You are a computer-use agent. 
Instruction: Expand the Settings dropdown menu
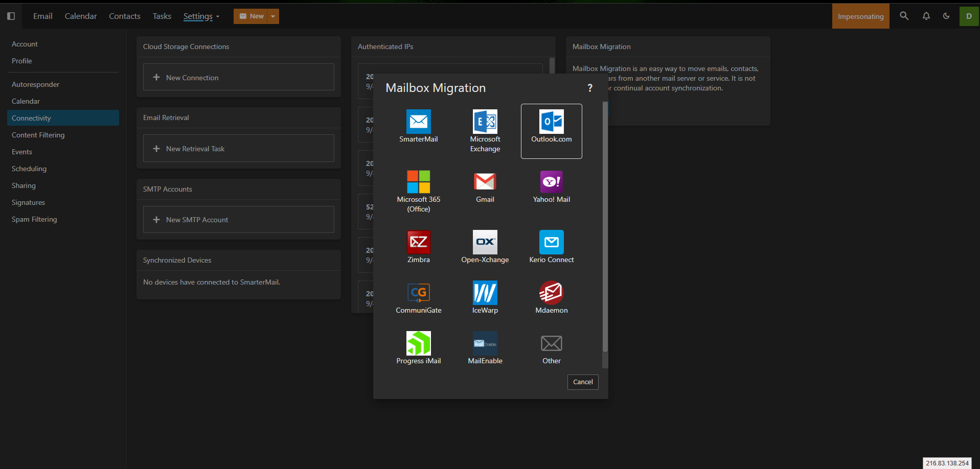pyautogui.click(x=201, y=16)
